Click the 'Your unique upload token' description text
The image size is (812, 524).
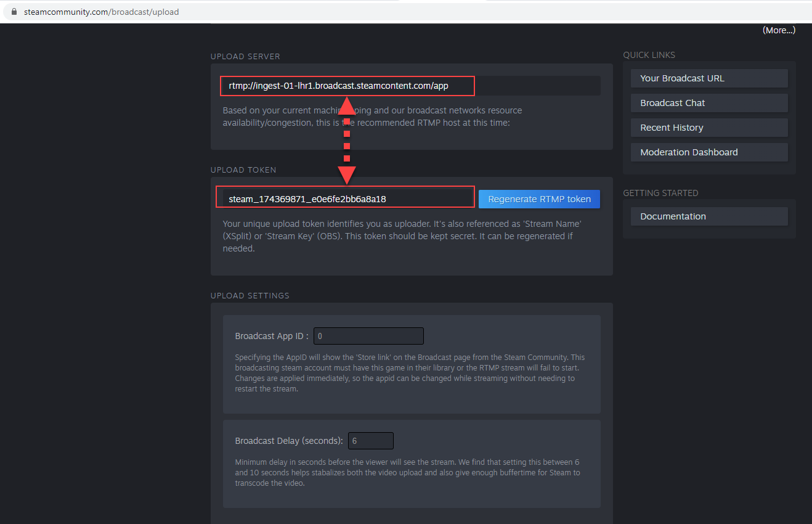402,236
